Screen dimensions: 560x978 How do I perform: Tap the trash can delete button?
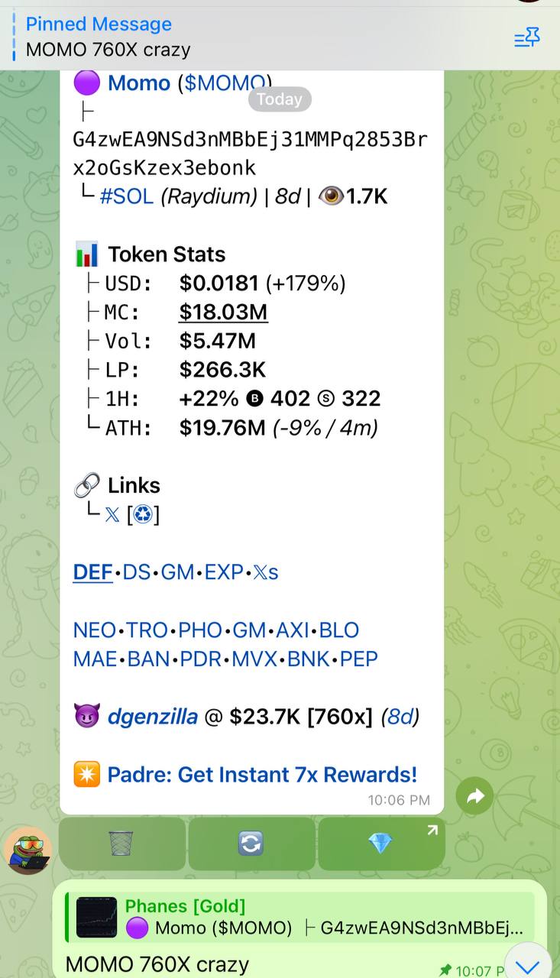tap(121, 844)
